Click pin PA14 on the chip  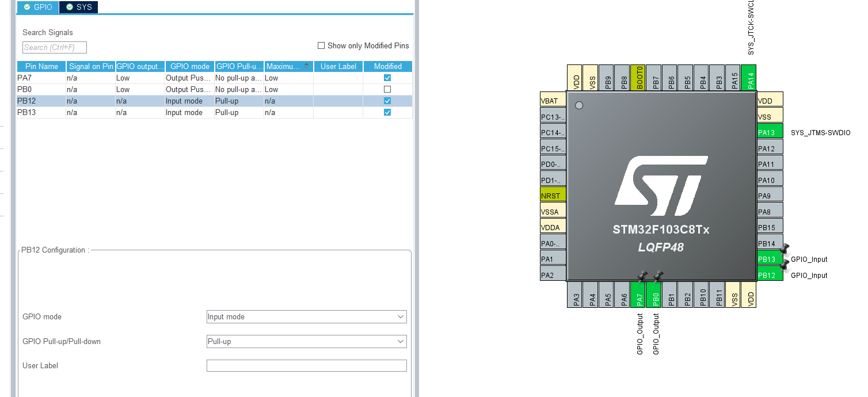pyautogui.click(x=749, y=77)
